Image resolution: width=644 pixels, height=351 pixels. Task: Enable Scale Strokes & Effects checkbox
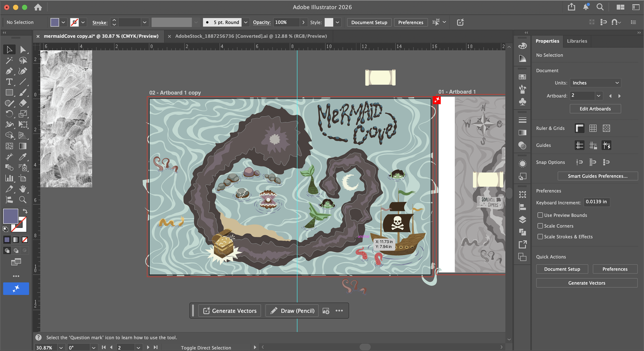[x=540, y=237]
